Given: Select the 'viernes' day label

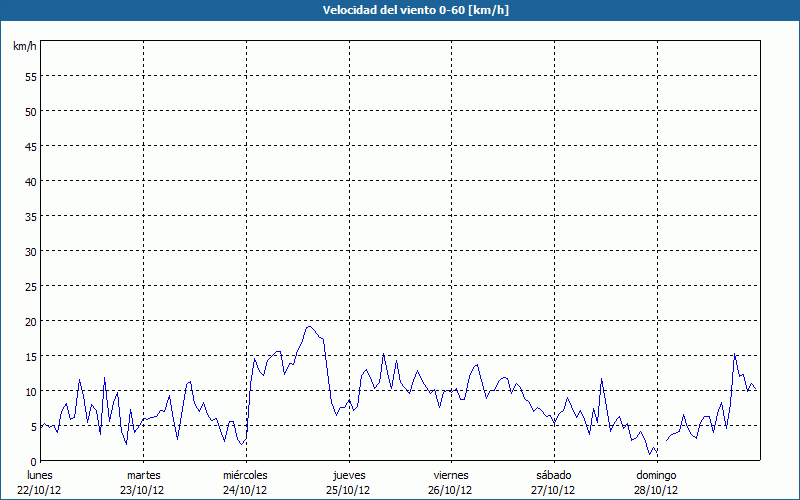Looking at the screenshot, I should pyautogui.click(x=451, y=475).
